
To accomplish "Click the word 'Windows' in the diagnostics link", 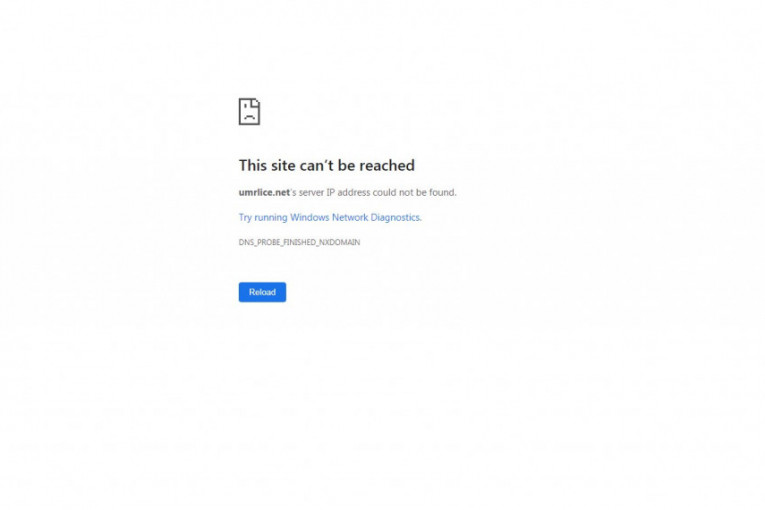I will (x=310, y=218).
